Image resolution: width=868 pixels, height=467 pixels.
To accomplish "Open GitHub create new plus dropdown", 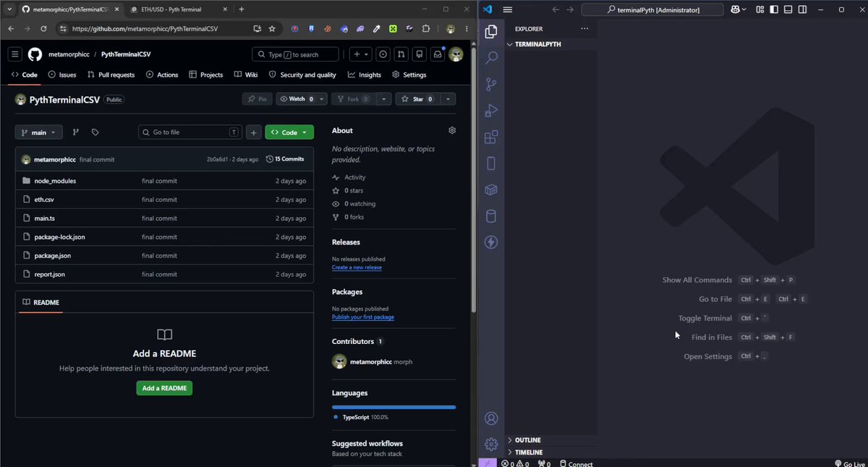I will (360, 54).
